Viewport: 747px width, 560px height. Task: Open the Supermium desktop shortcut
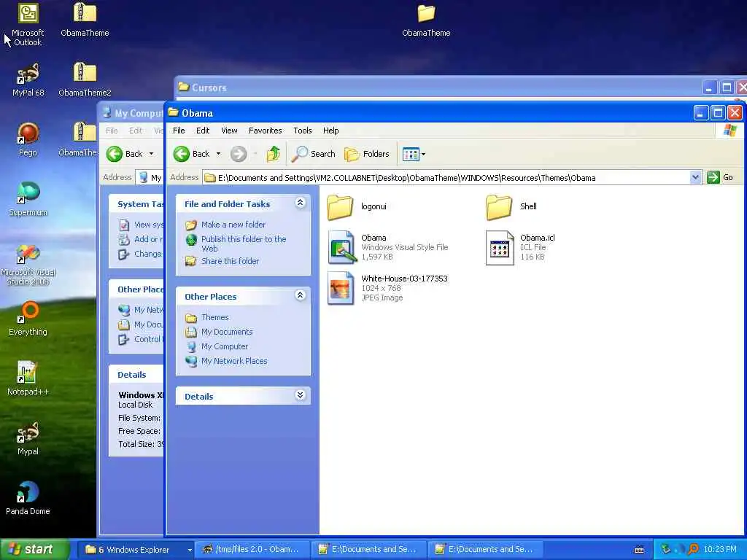coord(28,200)
